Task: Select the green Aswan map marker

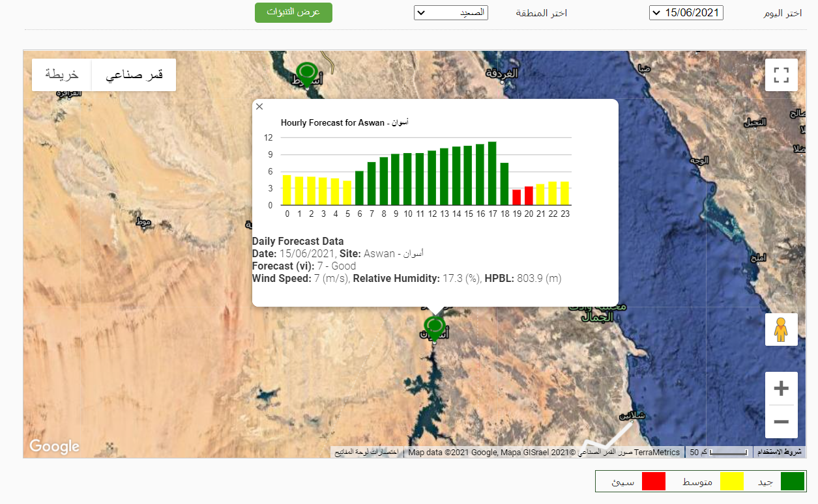Action: point(434,326)
